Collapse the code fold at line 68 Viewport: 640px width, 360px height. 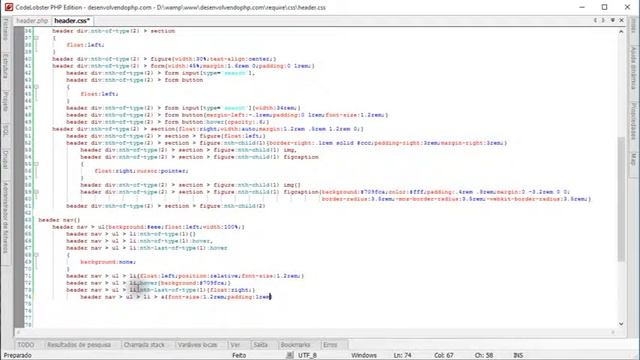[x=36, y=255]
